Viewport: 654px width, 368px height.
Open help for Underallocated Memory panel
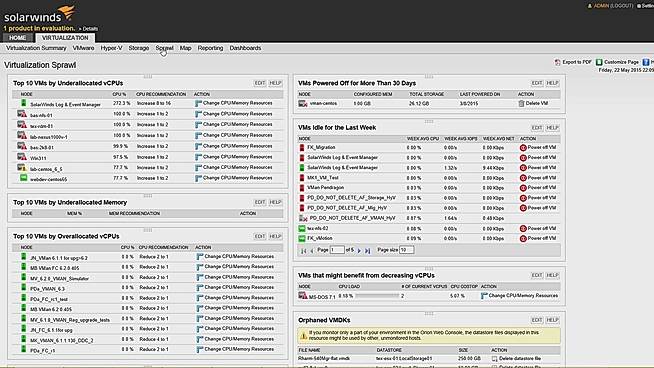click(275, 202)
